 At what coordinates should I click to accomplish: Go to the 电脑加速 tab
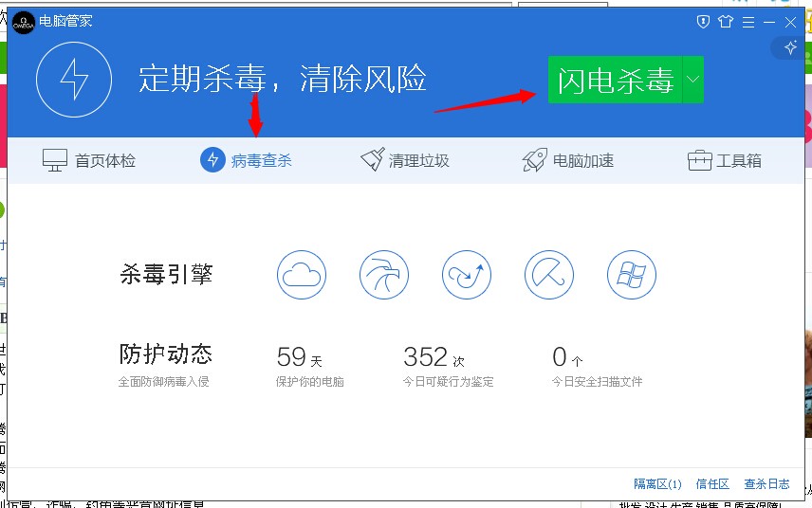[567, 160]
